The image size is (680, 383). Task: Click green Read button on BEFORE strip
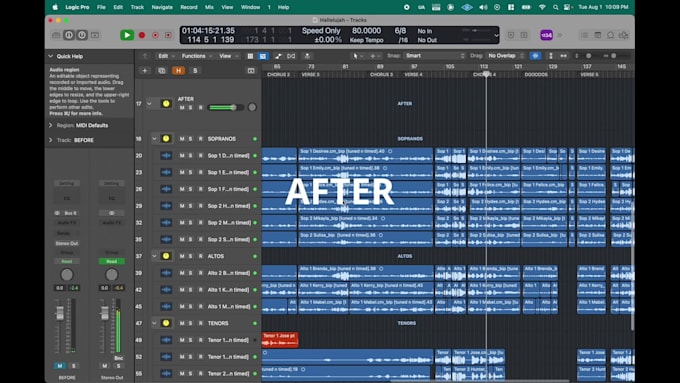pos(67,262)
